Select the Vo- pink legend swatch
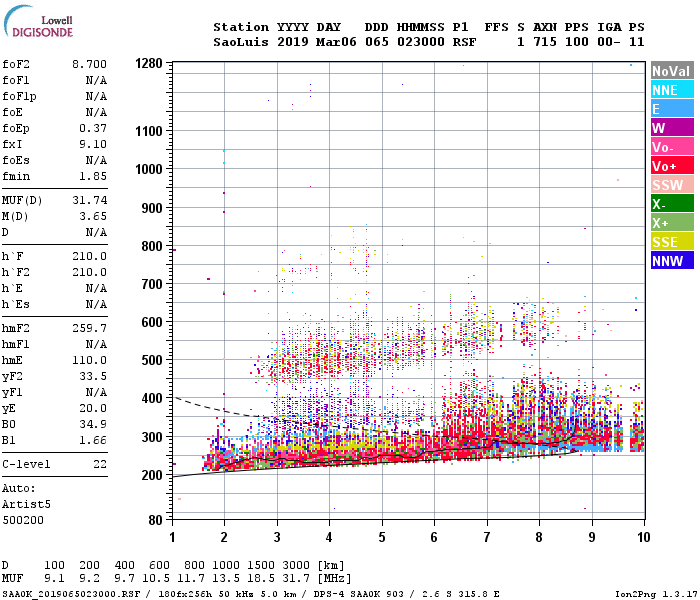The image size is (700, 600). 672,147
